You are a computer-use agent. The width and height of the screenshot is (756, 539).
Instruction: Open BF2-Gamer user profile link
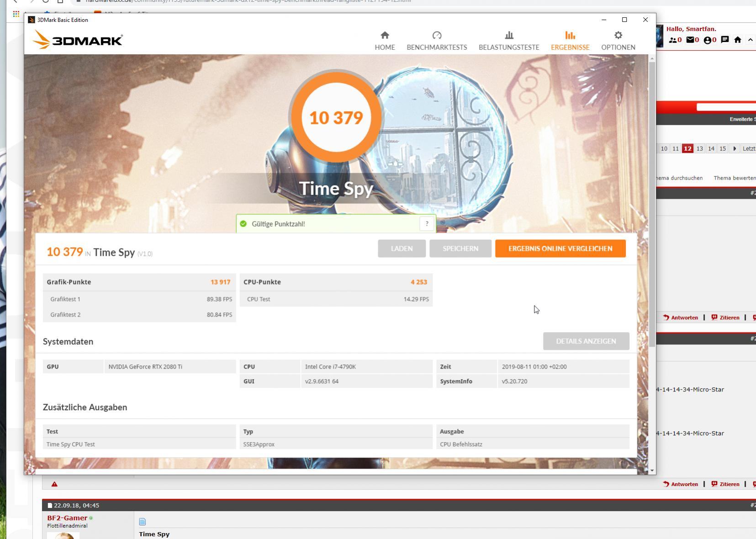click(67, 518)
